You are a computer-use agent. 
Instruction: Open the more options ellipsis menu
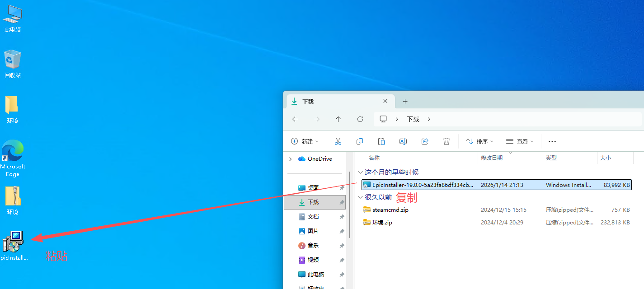[552, 141]
